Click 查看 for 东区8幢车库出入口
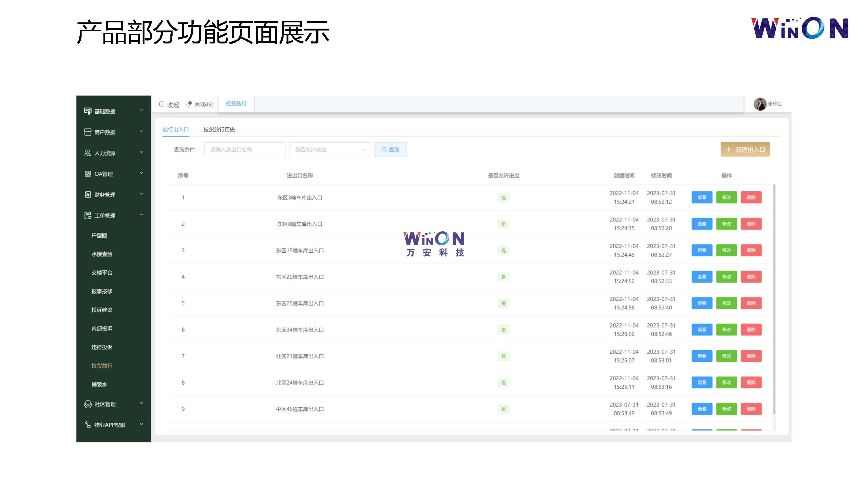The height and width of the screenshot is (488, 868). (x=702, y=224)
